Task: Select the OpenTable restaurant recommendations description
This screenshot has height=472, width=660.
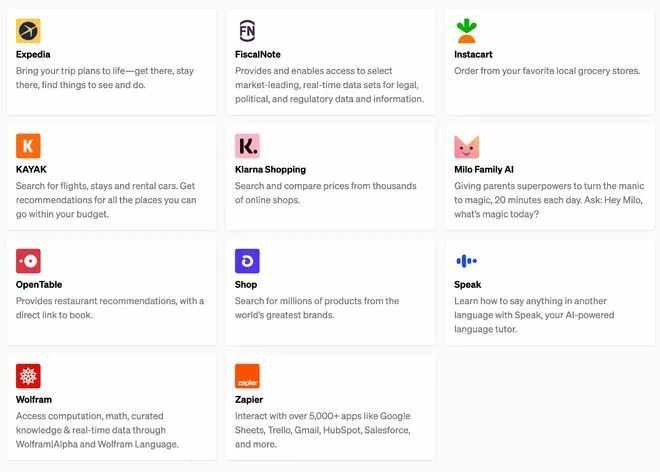Action: [x=110, y=308]
